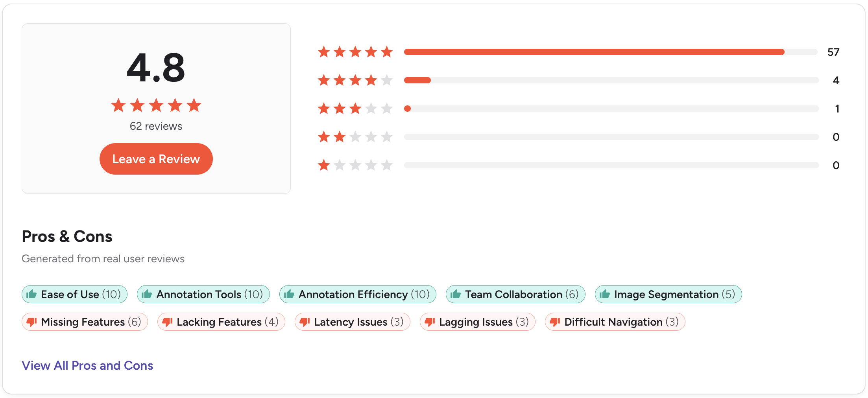This screenshot has width=868, height=398.
Task: Click thumbs-up icon on Annotation Efficiency tag
Action: (x=289, y=294)
